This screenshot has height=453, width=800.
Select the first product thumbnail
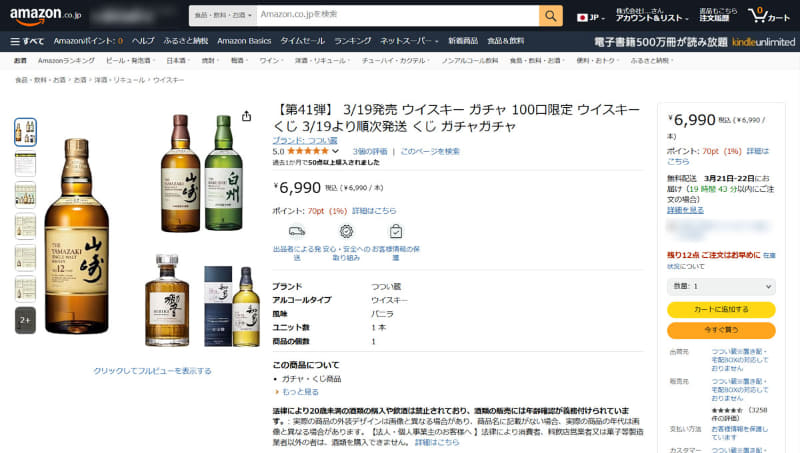(x=25, y=132)
